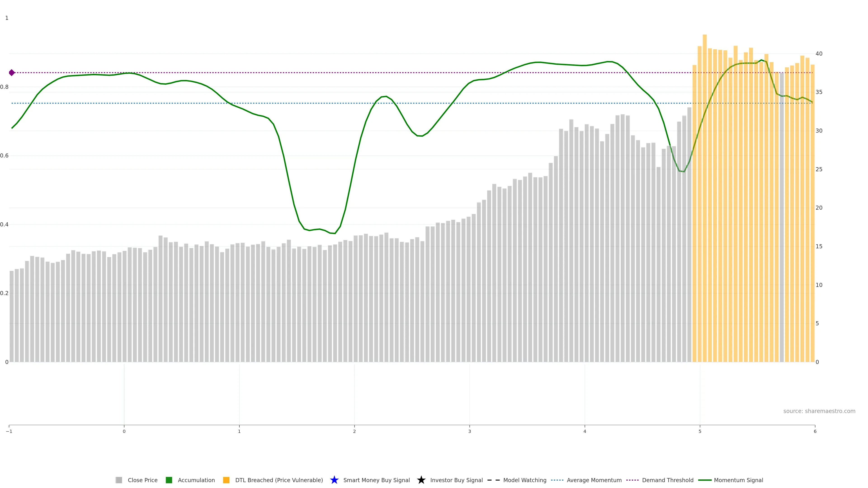The height and width of the screenshot is (488, 868).
Task: Click the x-axis tick labeled 3
Action: [469, 431]
